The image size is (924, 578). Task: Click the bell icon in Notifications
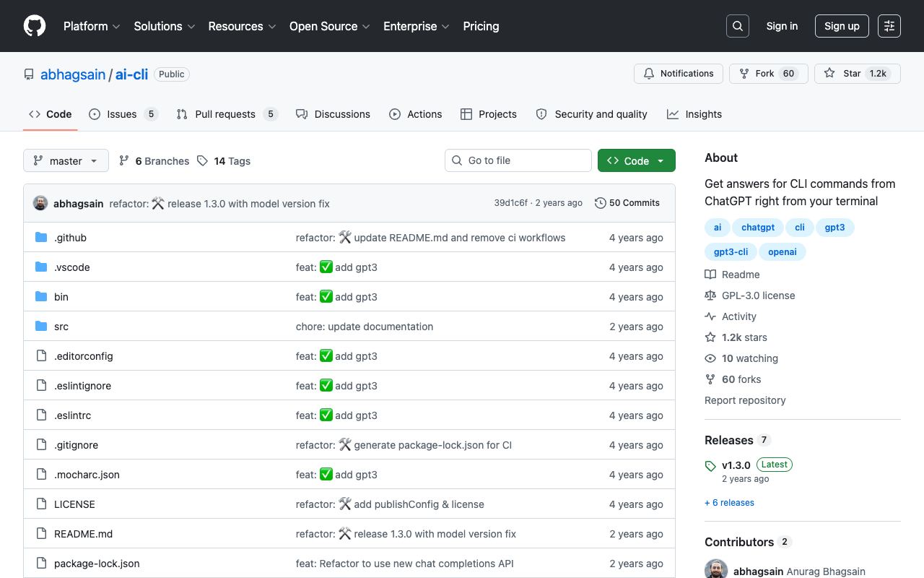[x=649, y=74]
